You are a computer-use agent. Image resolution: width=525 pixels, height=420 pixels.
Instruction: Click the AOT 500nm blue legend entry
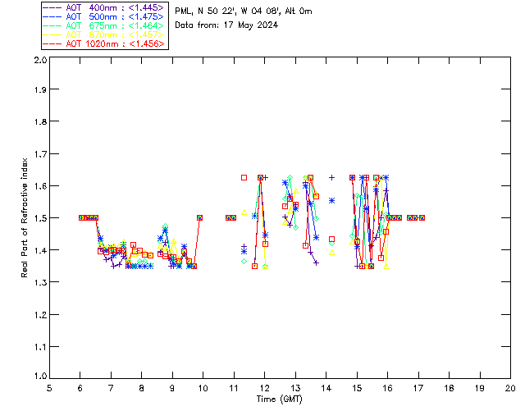tap(103, 16)
